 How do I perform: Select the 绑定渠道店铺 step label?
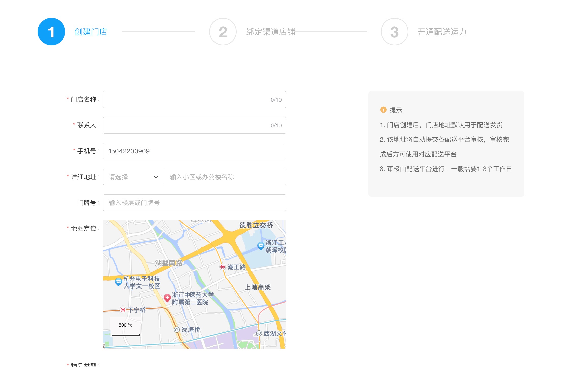271,32
